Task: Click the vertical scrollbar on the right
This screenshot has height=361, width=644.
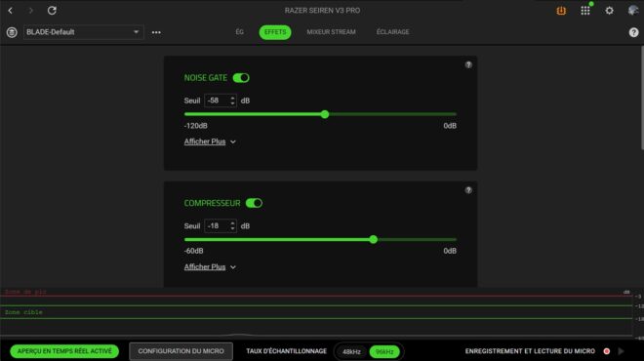Action: tap(642, 98)
